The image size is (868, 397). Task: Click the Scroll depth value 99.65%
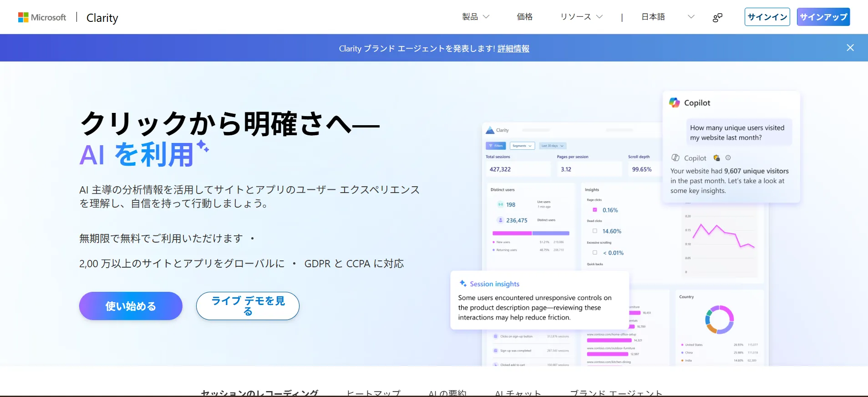[642, 169]
